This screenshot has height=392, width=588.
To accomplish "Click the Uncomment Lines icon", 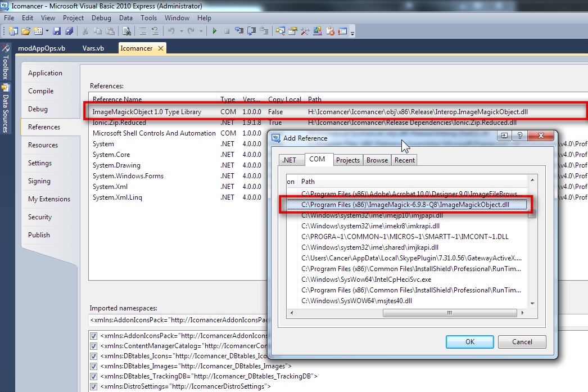I will (155, 31).
